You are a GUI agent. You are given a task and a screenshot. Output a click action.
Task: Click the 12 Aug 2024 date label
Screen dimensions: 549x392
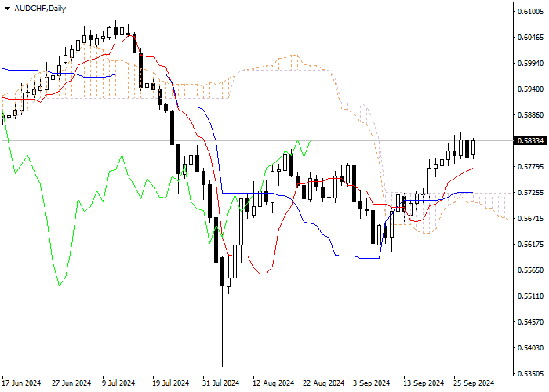pos(274,383)
